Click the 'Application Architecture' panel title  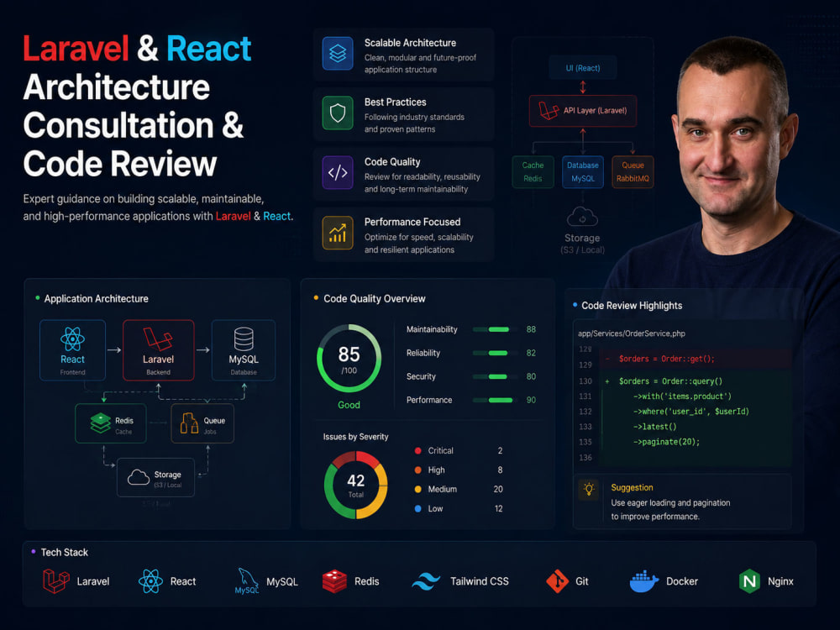96,298
